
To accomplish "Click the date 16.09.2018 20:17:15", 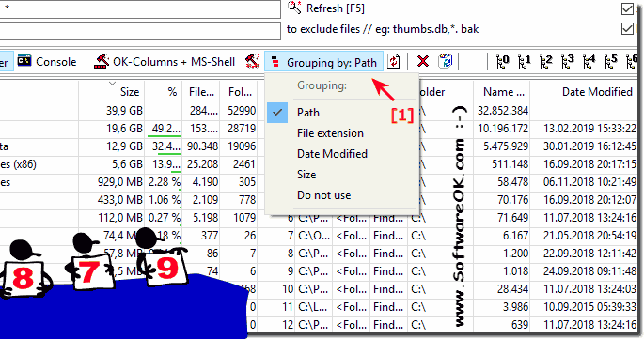I will click(589, 164).
